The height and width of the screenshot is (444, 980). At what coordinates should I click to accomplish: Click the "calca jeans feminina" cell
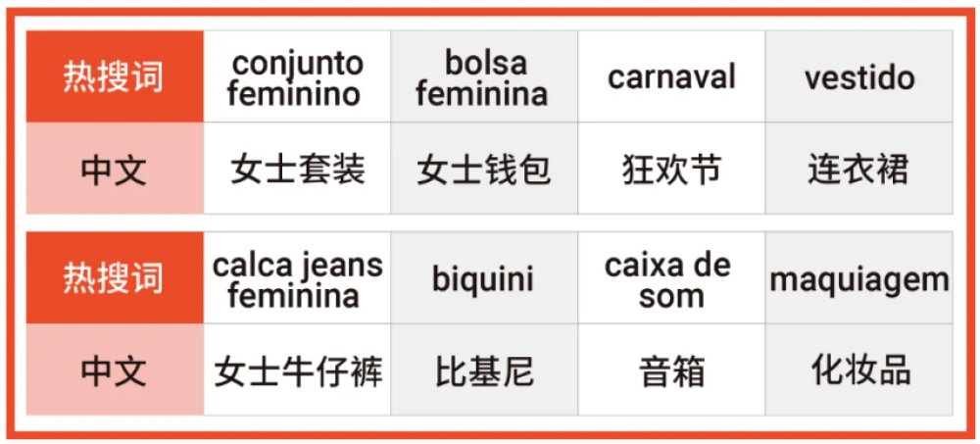pyautogui.click(x=297, y=277)
